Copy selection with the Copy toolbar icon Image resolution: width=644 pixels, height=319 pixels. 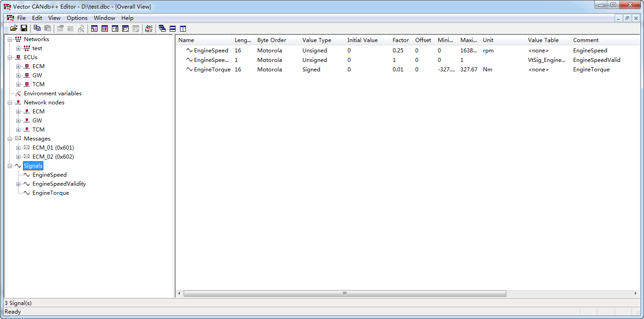point(37,28)
